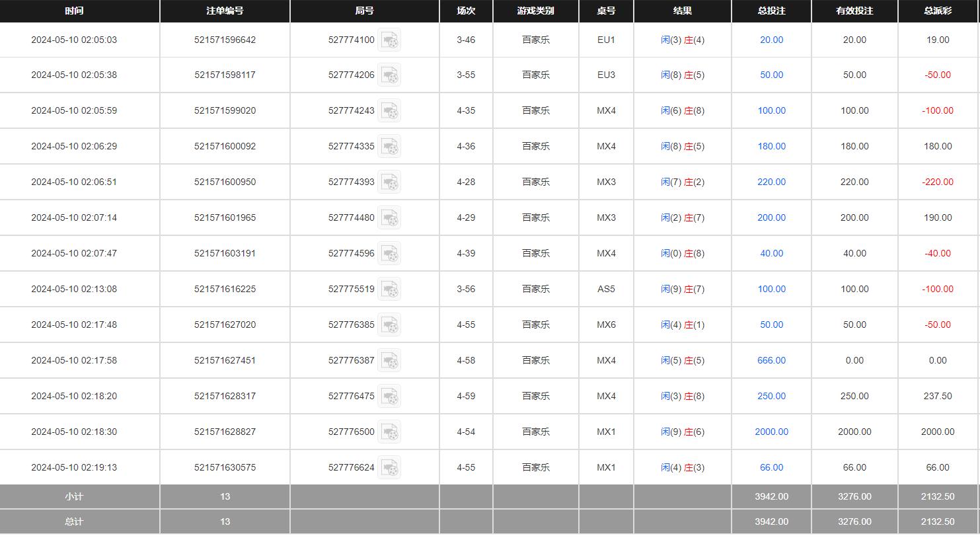Open video replay icon for round 527774335

389,146
